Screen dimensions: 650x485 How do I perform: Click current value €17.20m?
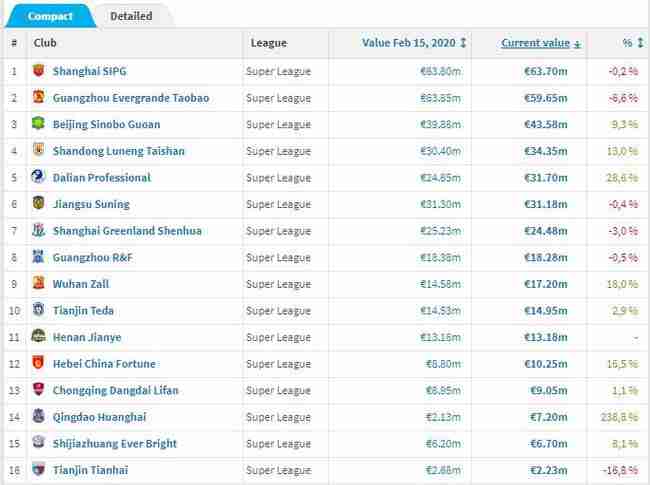click(x=546, y=284)
